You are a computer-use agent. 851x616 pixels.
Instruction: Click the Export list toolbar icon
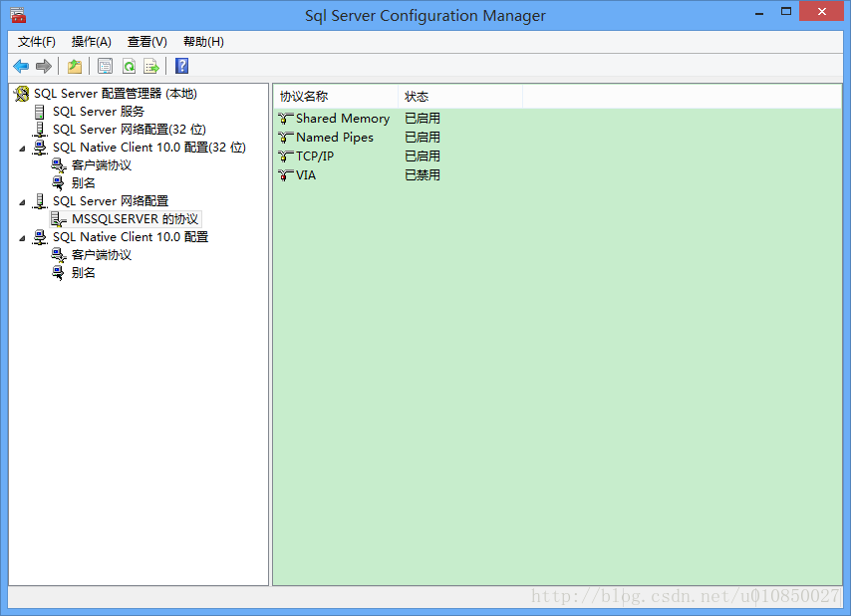(x=151, y=67)
